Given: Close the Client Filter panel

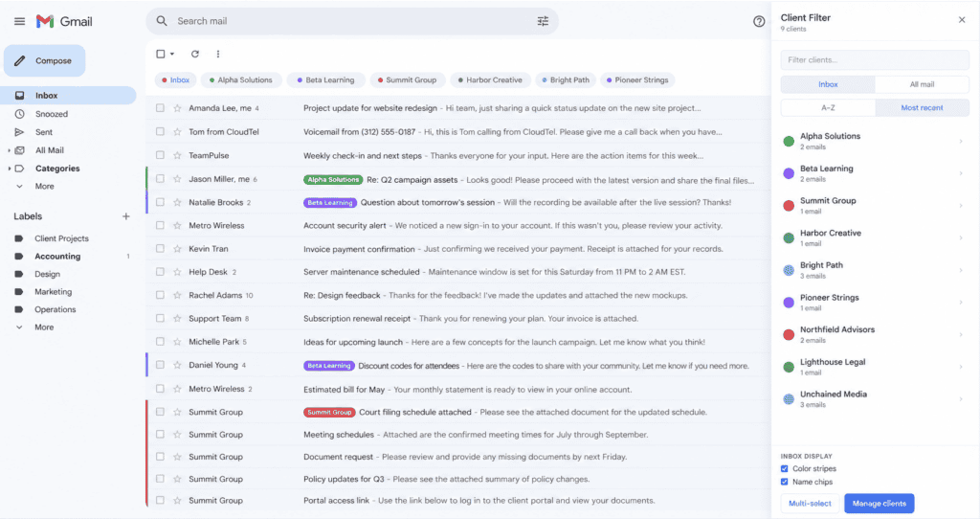Looking at the screenshot, I should pyautogui.click(x=961, y=20).
